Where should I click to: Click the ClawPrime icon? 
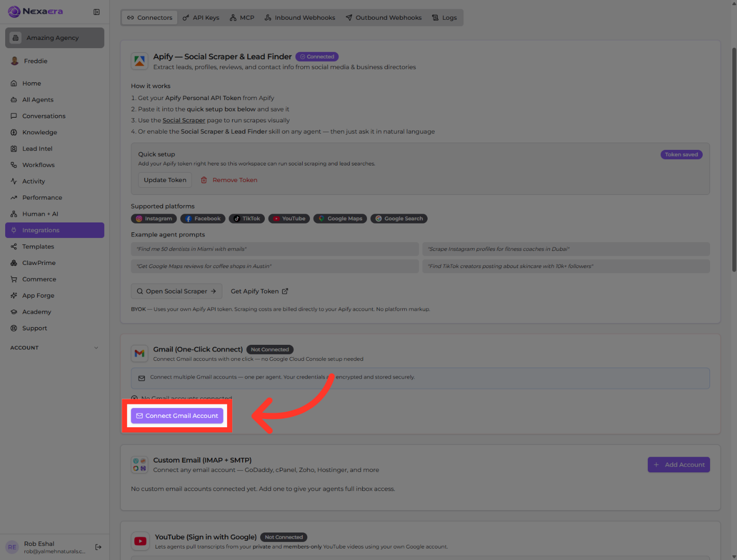tap(14, 263)
